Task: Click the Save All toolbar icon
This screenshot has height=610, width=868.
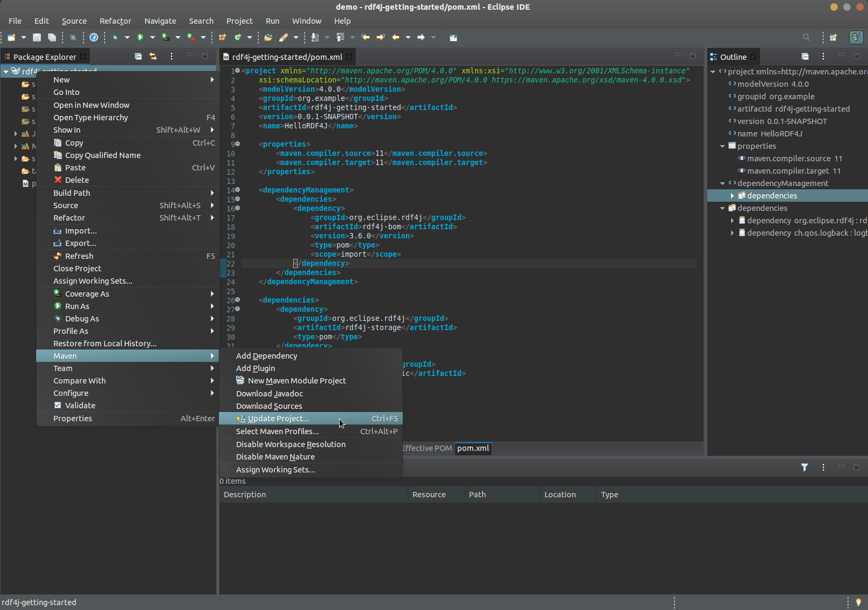Action: [52, 37]
